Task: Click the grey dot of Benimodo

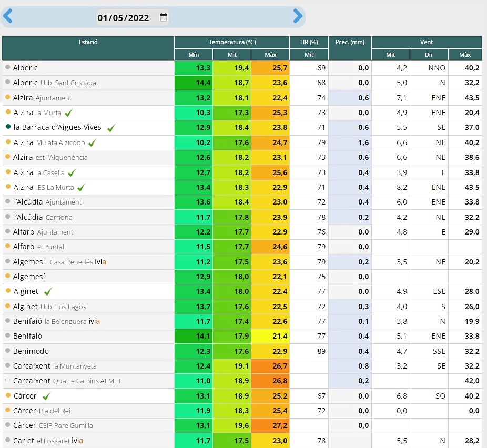Action: pyautogui.click(x=8, y=351)
